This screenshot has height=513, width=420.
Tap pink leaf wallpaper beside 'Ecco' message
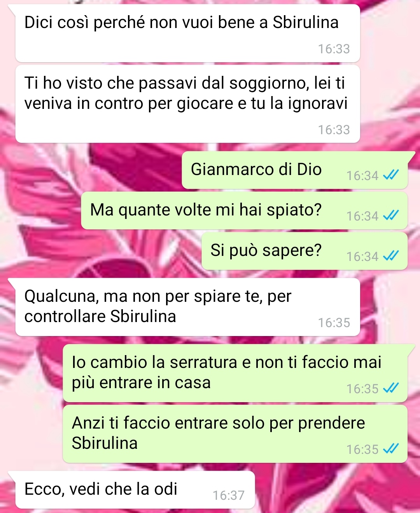(x=334, y=490)
